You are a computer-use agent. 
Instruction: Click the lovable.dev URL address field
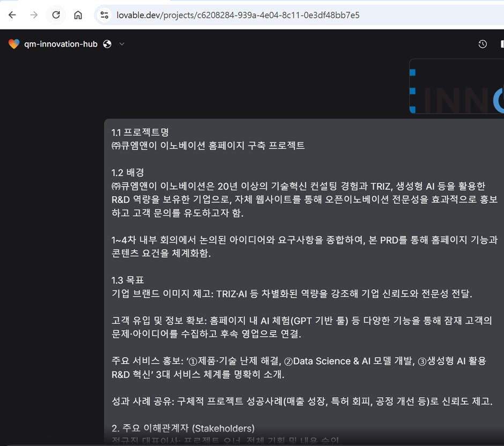pos(238,15)
